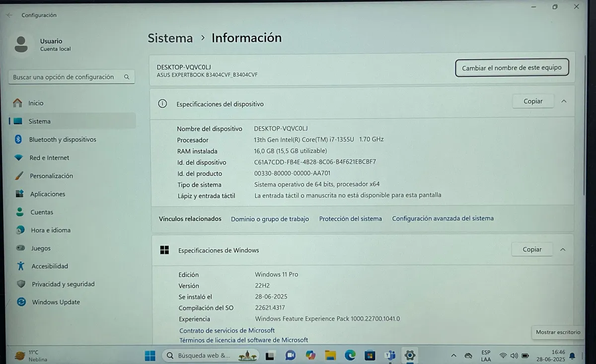The width and height of the screenshot is (596, 364).
Task: Open the Start menu Windows button
Action: coord(150,356)
